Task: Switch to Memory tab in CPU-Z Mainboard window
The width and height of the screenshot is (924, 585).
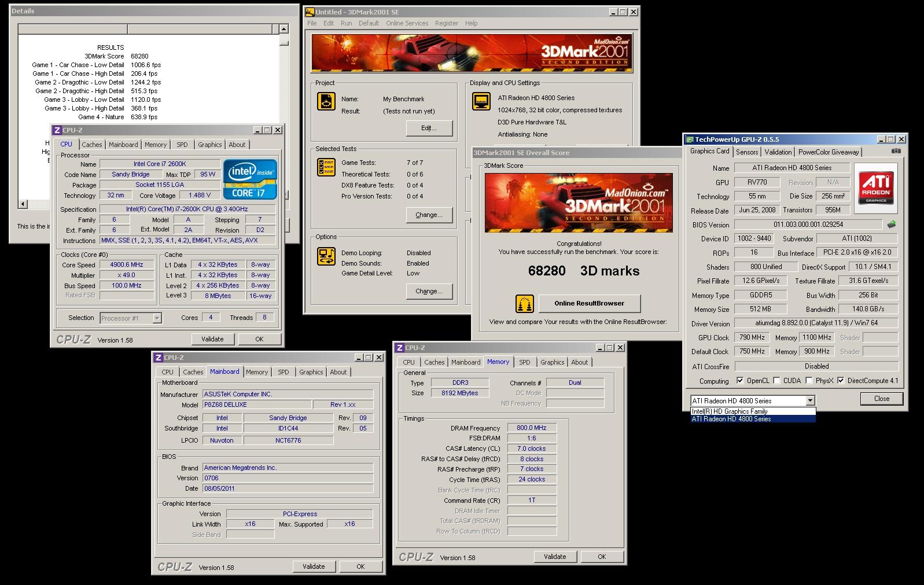Action: 257,372
